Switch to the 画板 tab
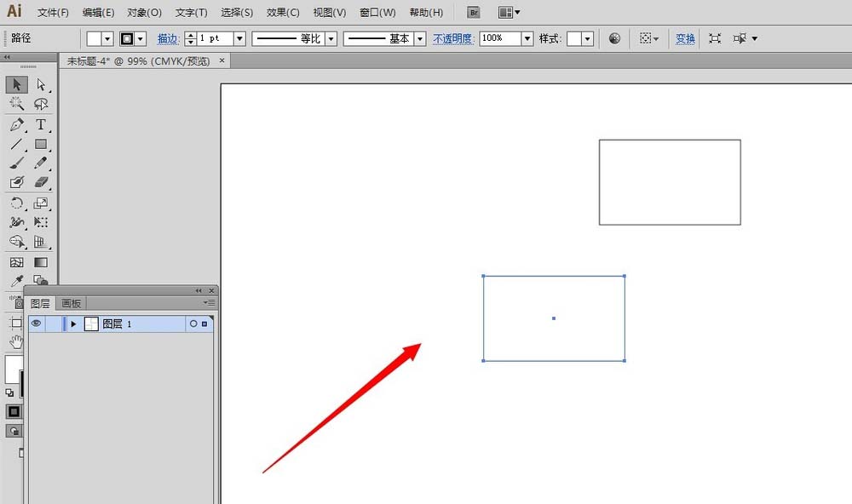The width and height of the screenshot is (852, 504). [x=72, y=303]
